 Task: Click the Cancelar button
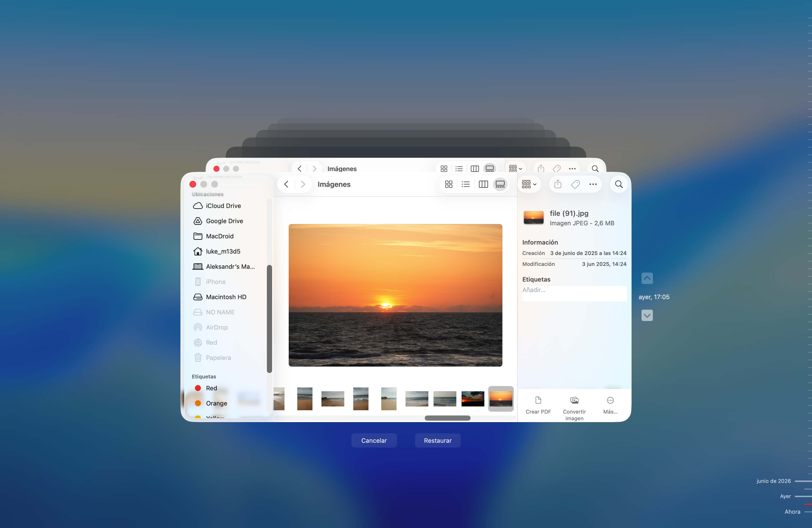pyautogui.click(x=374, y=440)
